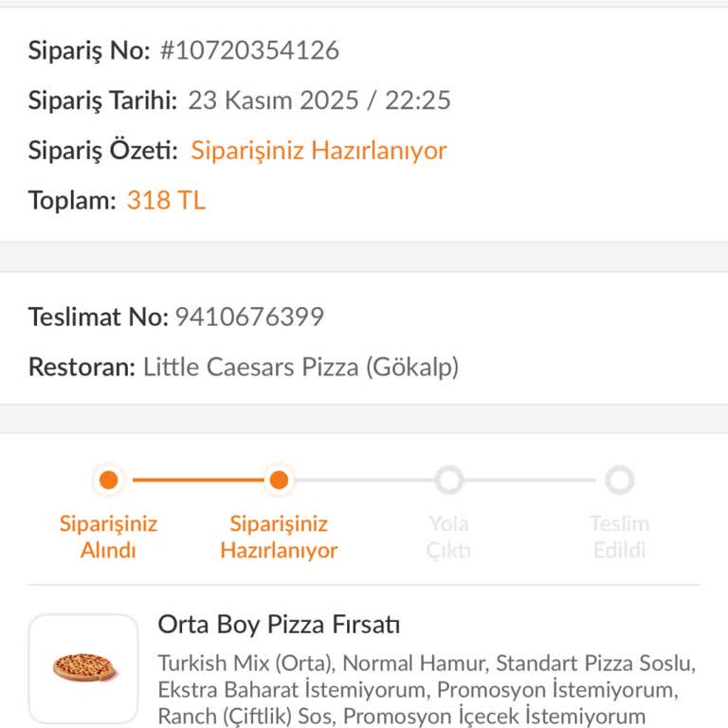Click the Turkish Mix order item description
The height and width of the screenshot is (728, 728).
(427, 689)
